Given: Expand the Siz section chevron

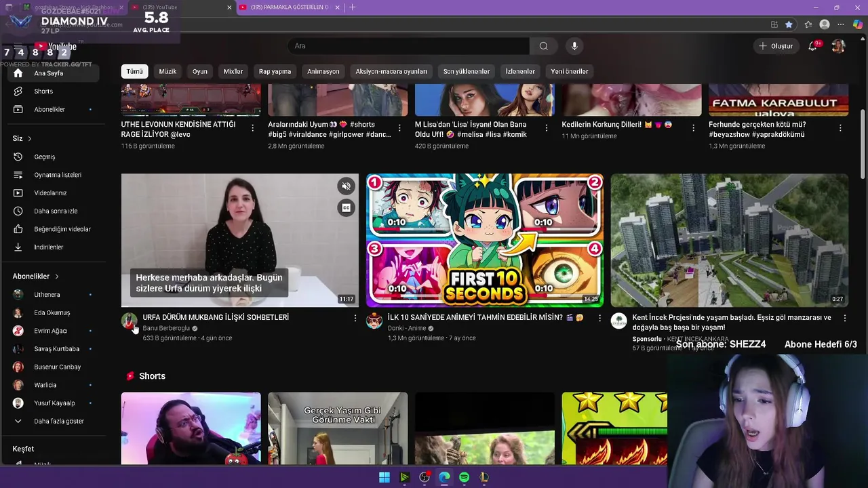Looking at the screenshot, I should pos(29,139).
